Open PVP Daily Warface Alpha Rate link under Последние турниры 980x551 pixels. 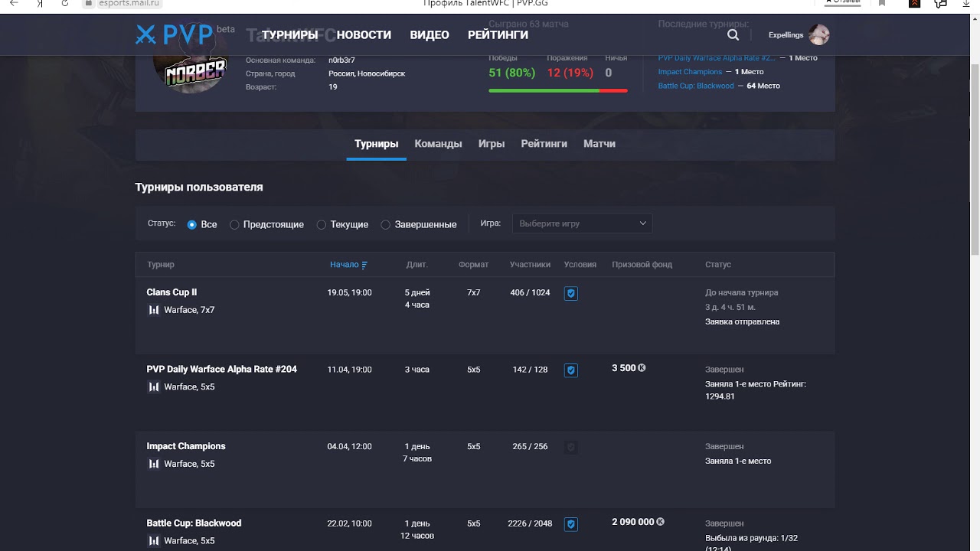point(717,58)
